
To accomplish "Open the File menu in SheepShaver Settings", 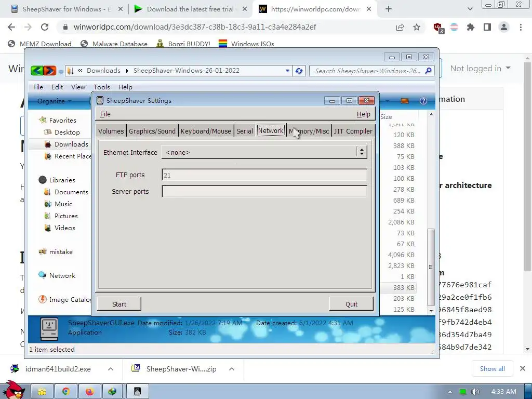I will (x=105, y=114).
